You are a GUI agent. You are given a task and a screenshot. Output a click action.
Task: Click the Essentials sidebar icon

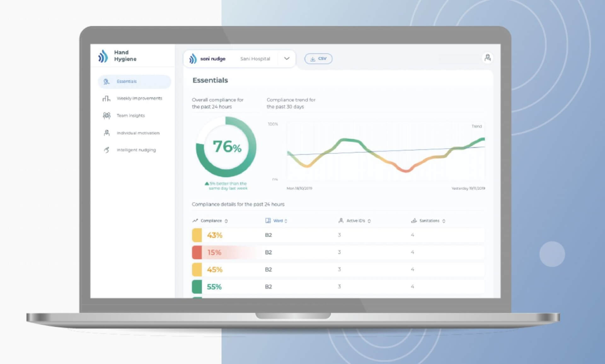(x=107, y=82)
